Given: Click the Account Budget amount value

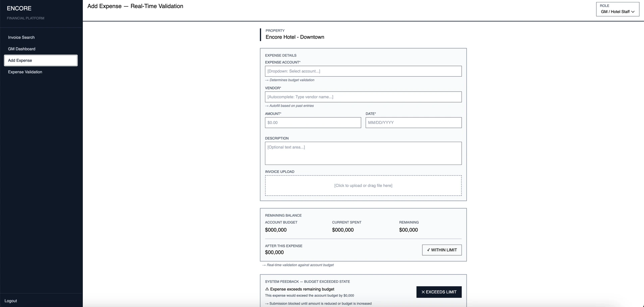Looking at the screenshot, I should [x=276, y=230].
